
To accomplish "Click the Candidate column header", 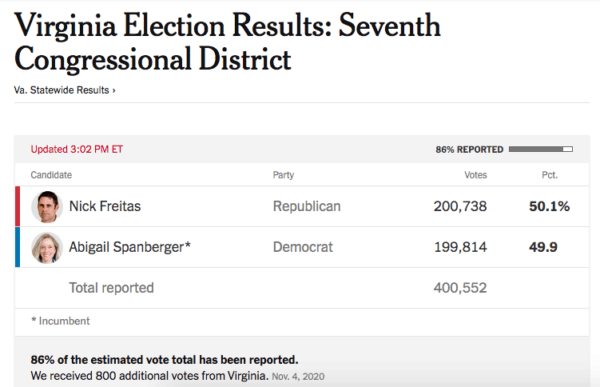I will click(x=51, y=175).
